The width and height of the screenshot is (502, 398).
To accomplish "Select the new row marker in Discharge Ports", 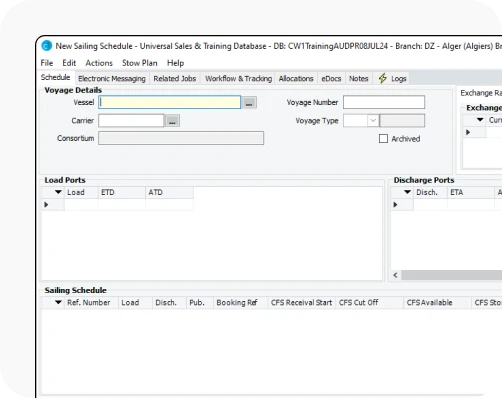I will [395, 205].
